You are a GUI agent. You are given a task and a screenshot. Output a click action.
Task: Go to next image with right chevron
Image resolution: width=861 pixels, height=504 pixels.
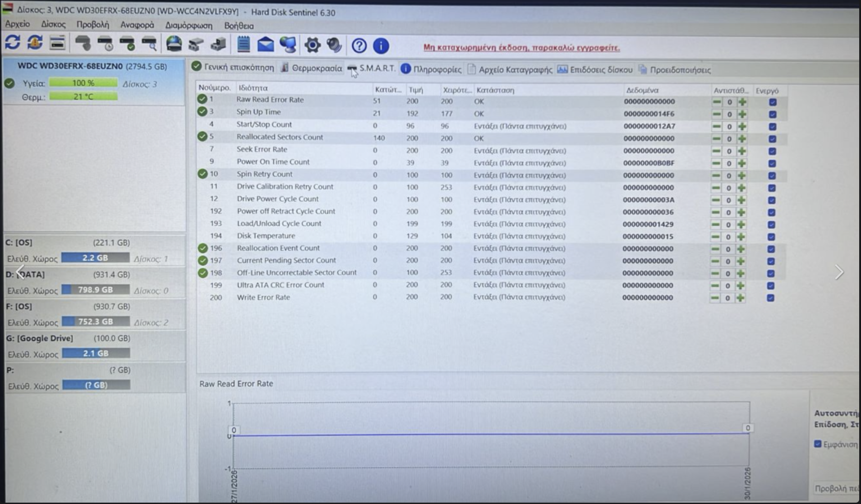(x=839, y=272)
